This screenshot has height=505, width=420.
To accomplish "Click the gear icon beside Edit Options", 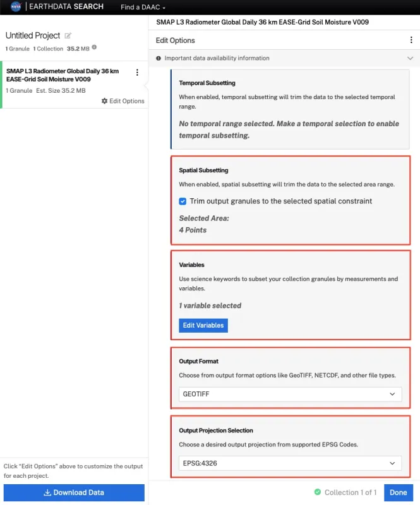I will coord(105,101).
